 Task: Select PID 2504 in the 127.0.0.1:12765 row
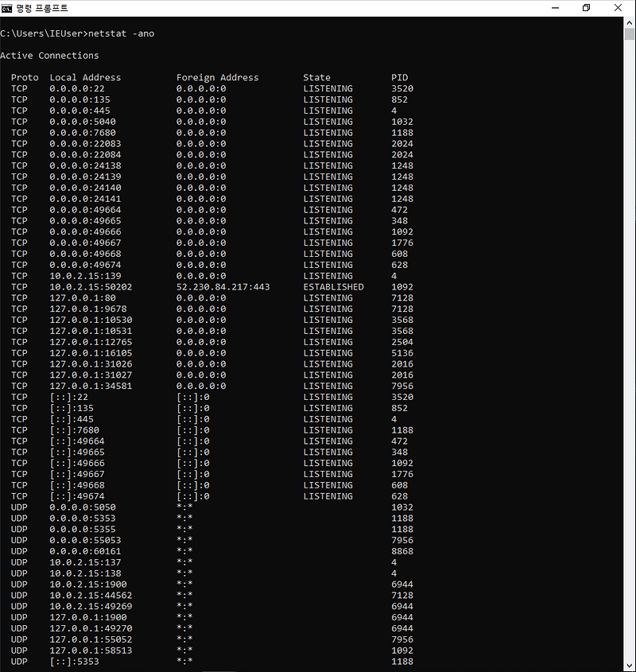(x=402, y=342)
